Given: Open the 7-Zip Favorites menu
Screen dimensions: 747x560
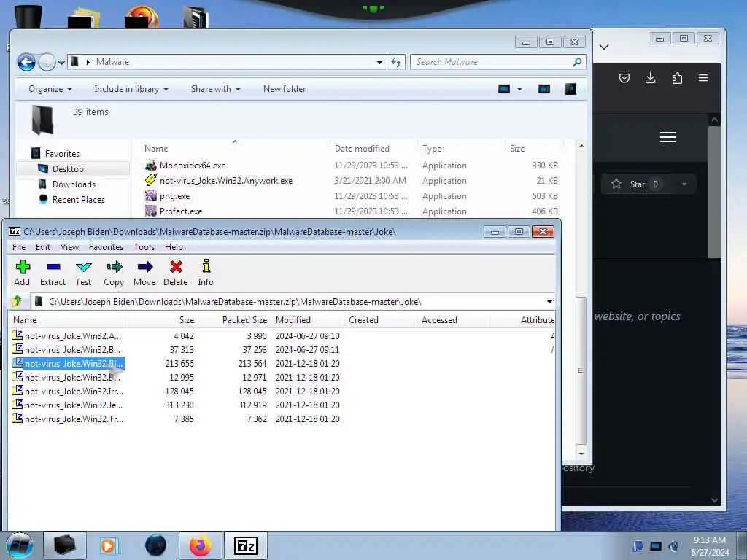Looking at the screenshot, I should tap(106, 247).
